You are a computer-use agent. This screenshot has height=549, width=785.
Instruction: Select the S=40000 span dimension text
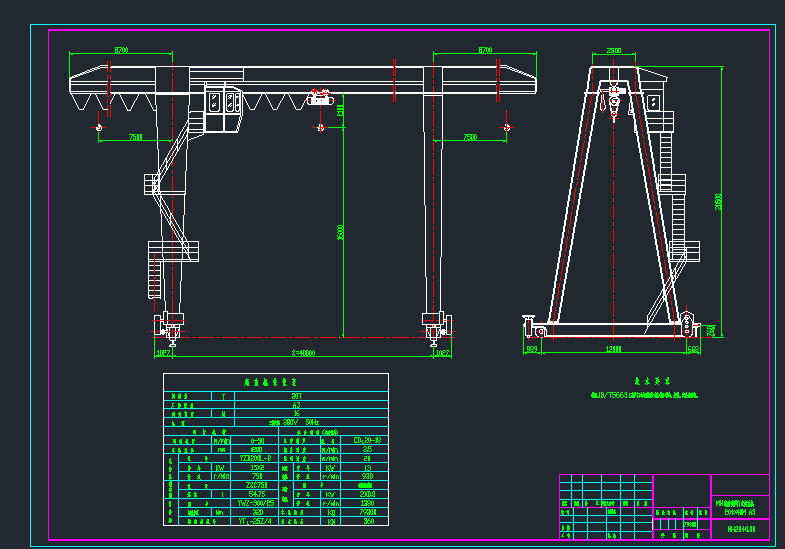(x=303, y=353)
